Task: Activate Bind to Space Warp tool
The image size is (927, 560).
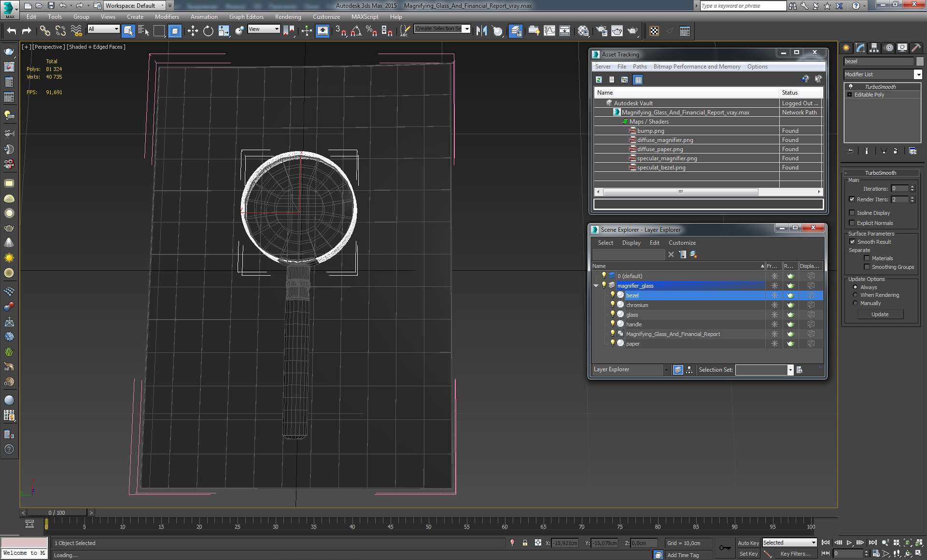Action: pos(76,31)
